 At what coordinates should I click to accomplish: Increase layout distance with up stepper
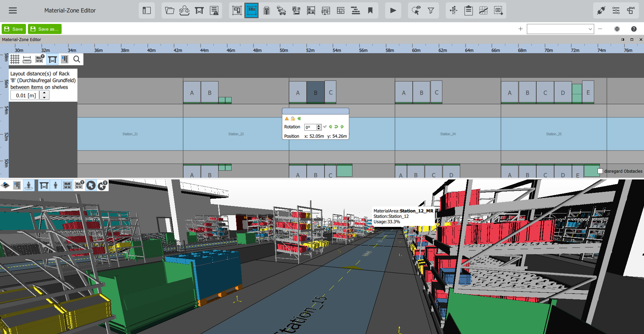44,93
